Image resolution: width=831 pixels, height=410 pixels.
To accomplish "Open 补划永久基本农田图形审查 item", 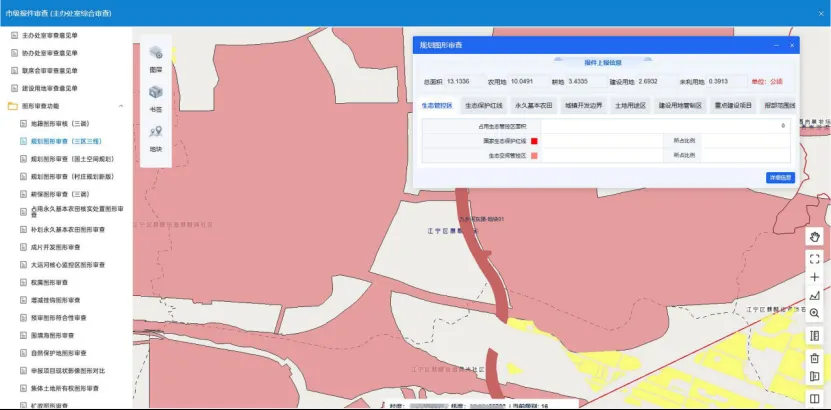I will [68, 229].
